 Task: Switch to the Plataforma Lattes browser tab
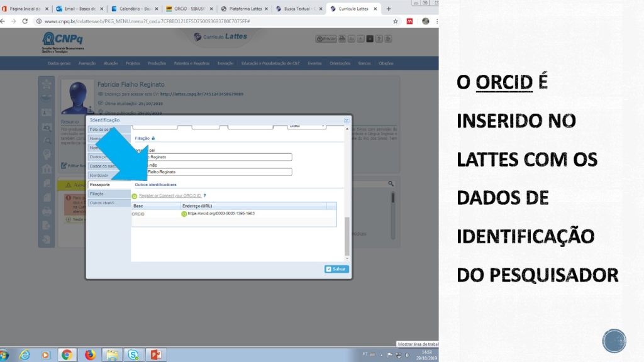click(x=245, y=9)
